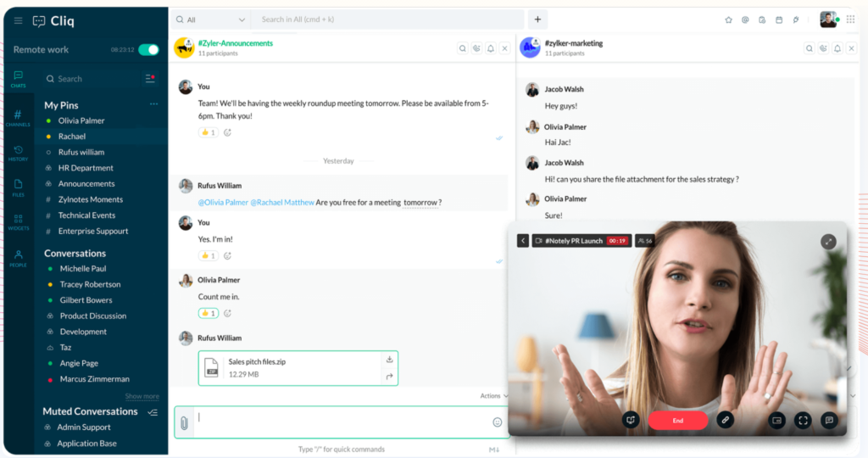Click the @Rachael Matthew mention link
Screen dimensions: 868x458
coord(282,203)
